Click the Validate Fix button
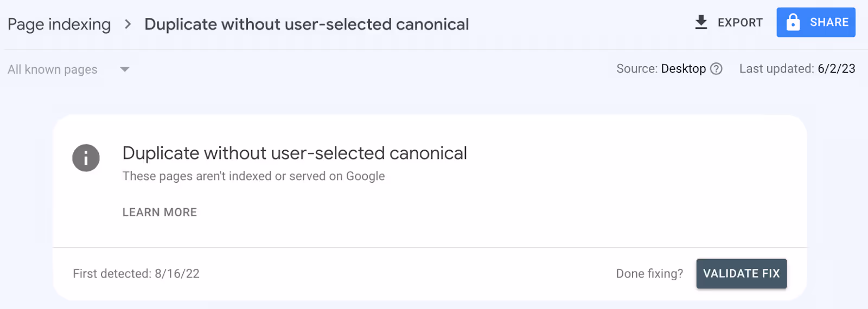The image size is (868, 309). click(742, 274)
